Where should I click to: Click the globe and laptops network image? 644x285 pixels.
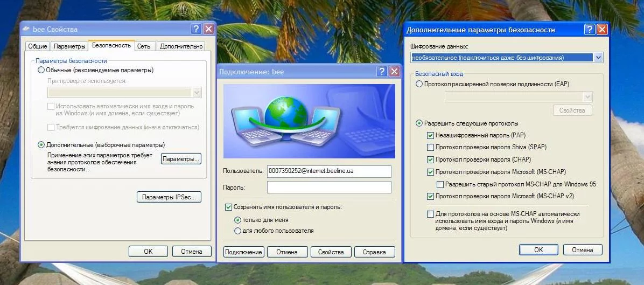point(309,121)
